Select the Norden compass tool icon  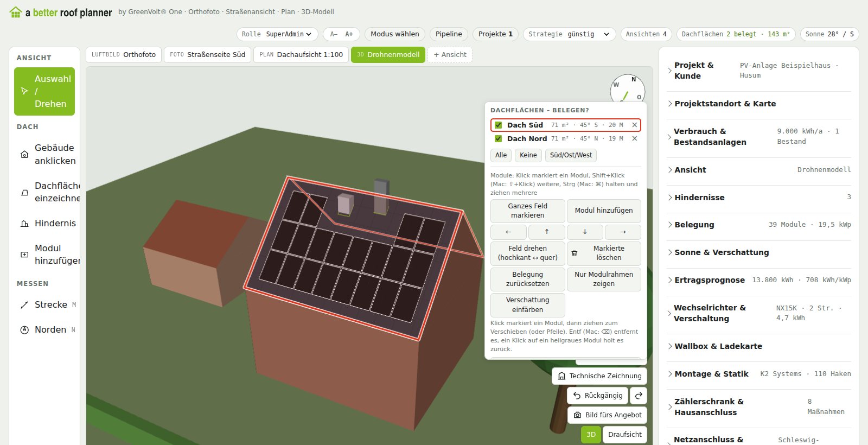point(24,329)
